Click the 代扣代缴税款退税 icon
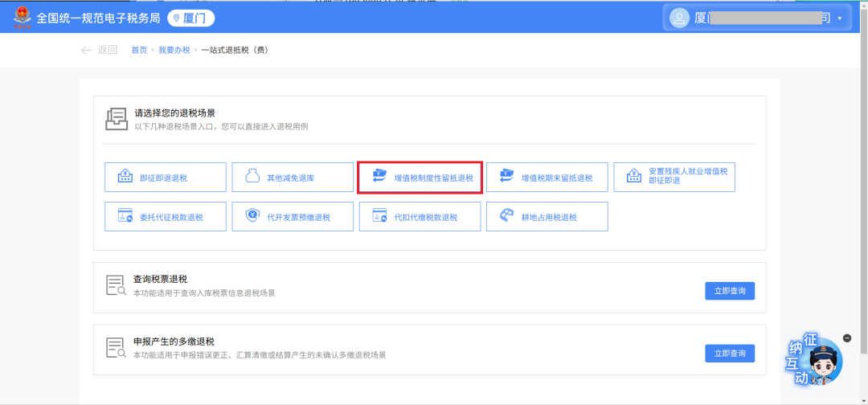This screenshot has width=868, height=405. pos(379,216)
